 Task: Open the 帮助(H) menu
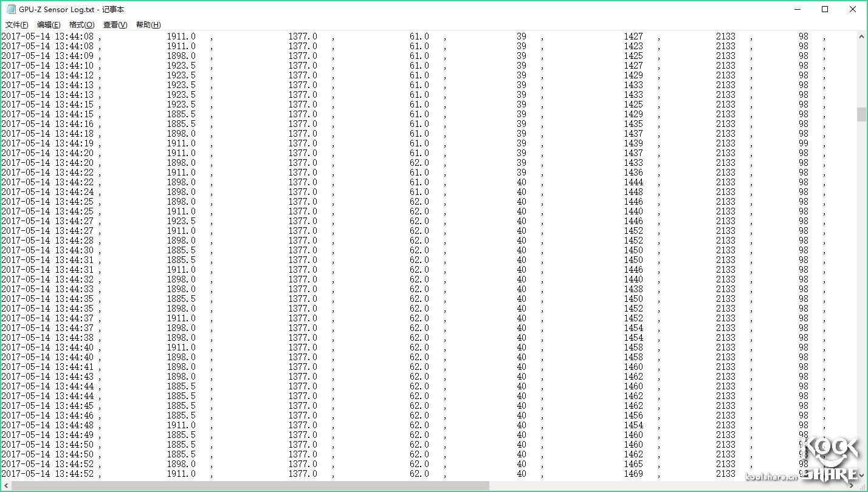click(146, 25)
